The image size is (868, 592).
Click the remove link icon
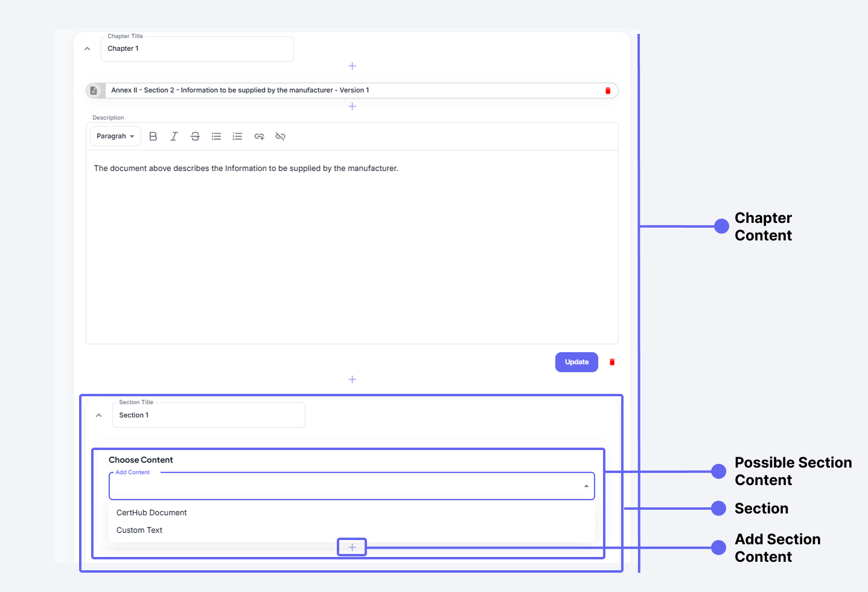[x=280, y=137]
